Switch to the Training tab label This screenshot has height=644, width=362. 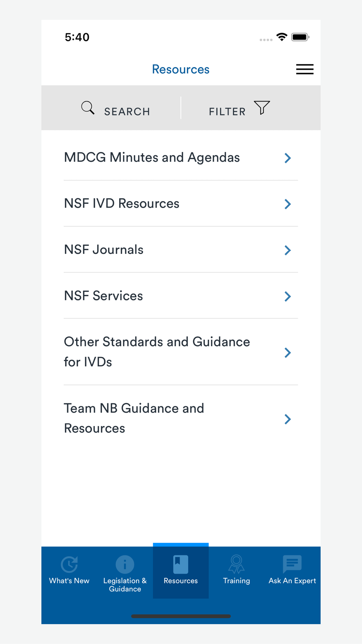pos(236,581)
